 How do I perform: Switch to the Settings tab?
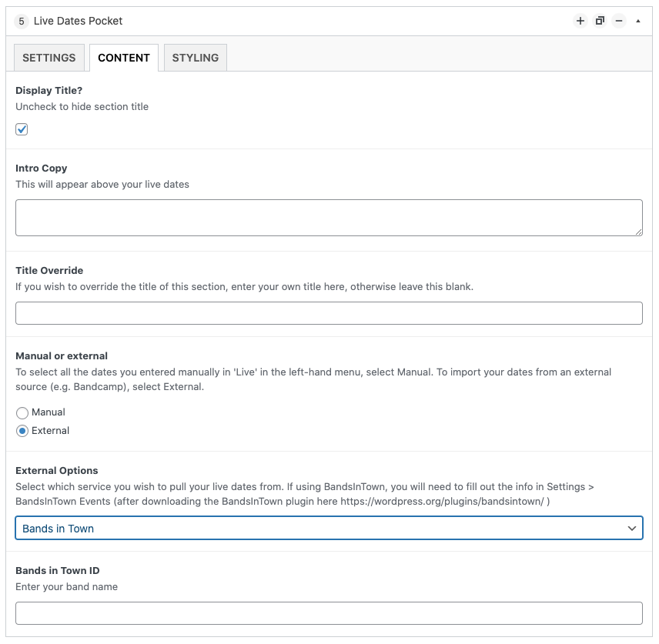coord(49,58)
